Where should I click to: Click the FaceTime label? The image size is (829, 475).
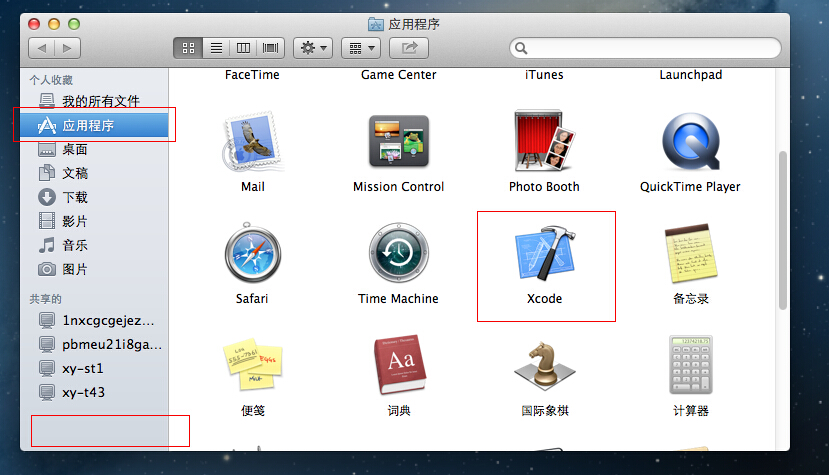(x=252, y=75)
